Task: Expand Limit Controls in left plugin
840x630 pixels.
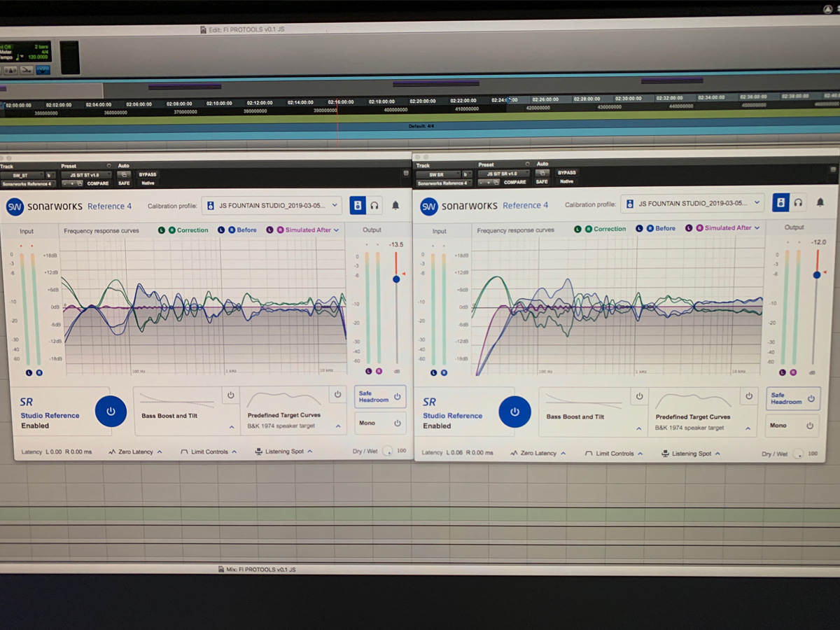Action: point(209,452)
